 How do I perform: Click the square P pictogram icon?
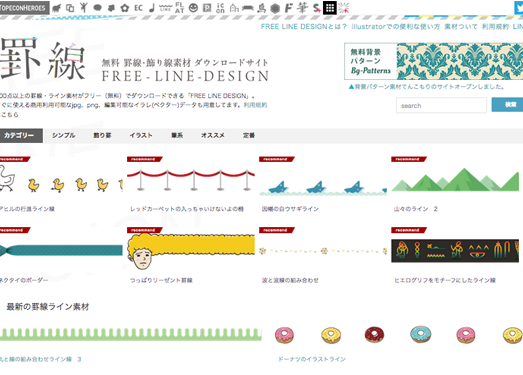207,8
